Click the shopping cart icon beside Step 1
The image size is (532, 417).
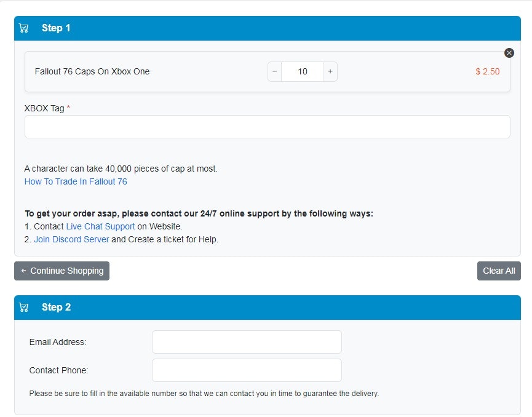click(x=24, y=28)
